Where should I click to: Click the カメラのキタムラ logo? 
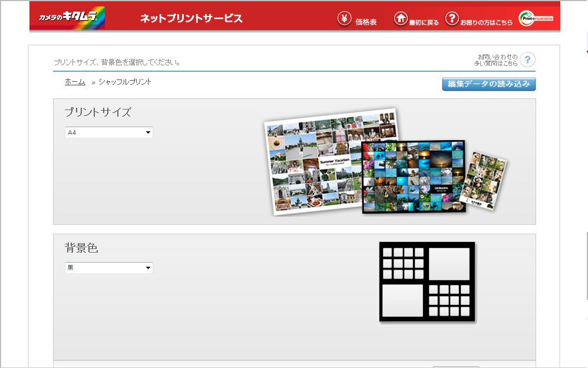67,18
